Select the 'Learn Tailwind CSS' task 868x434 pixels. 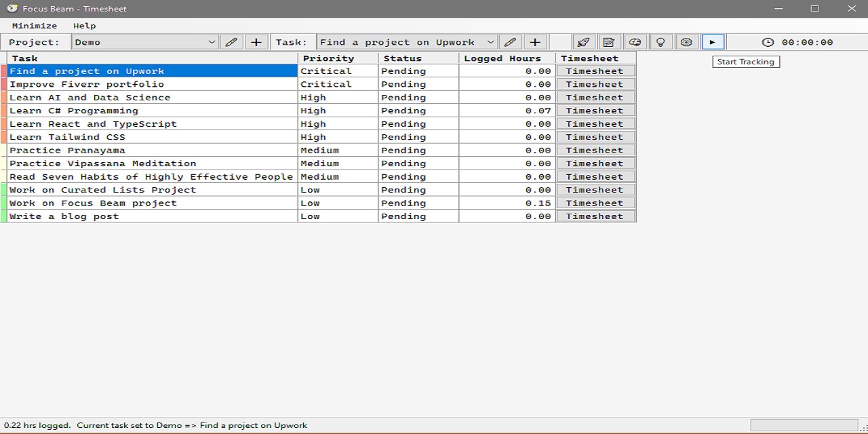152,137
